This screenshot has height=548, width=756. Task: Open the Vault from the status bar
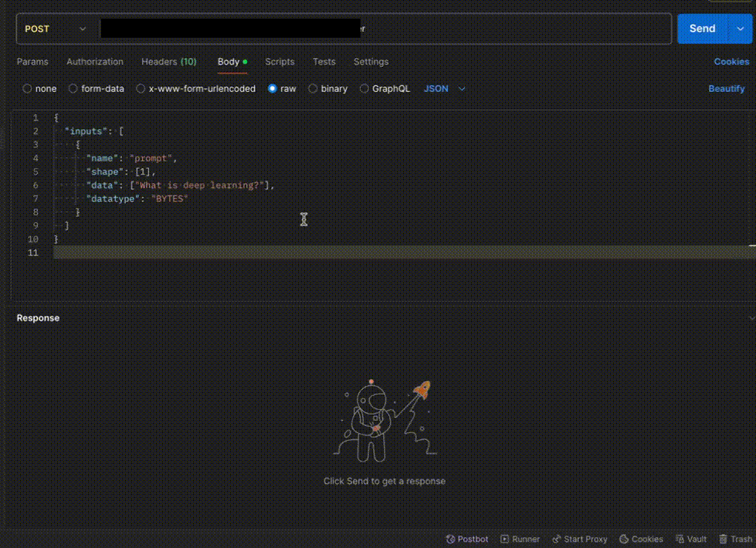click(691, 539)
